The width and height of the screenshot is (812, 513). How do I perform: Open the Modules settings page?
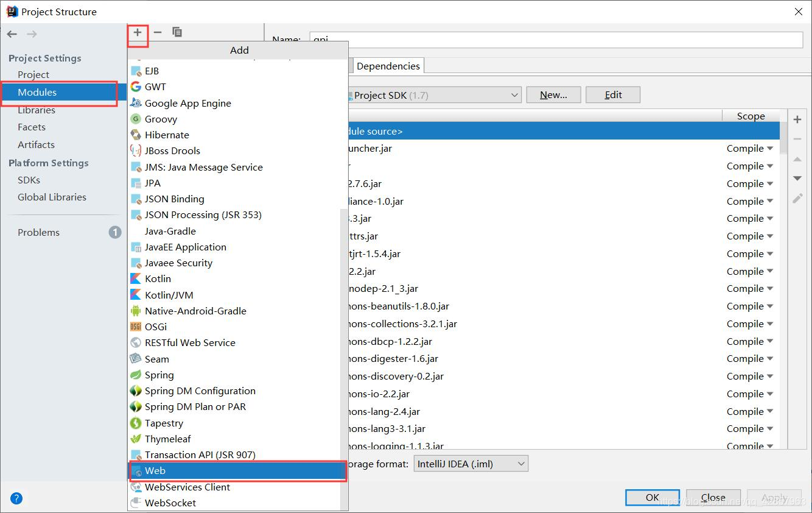point(37,92)
